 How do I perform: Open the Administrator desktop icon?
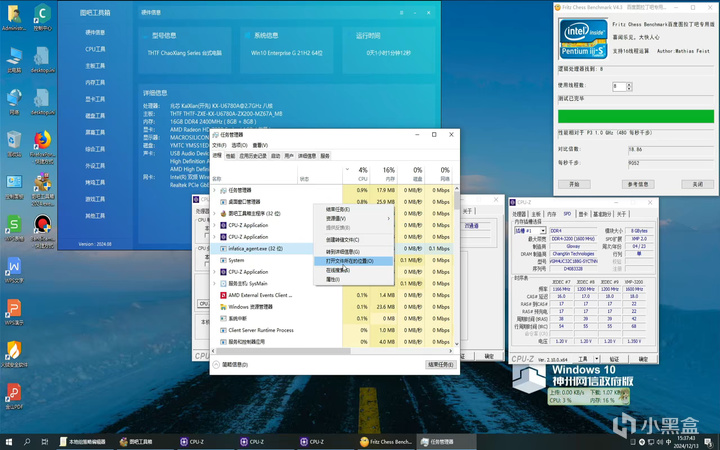click(14, 15)
